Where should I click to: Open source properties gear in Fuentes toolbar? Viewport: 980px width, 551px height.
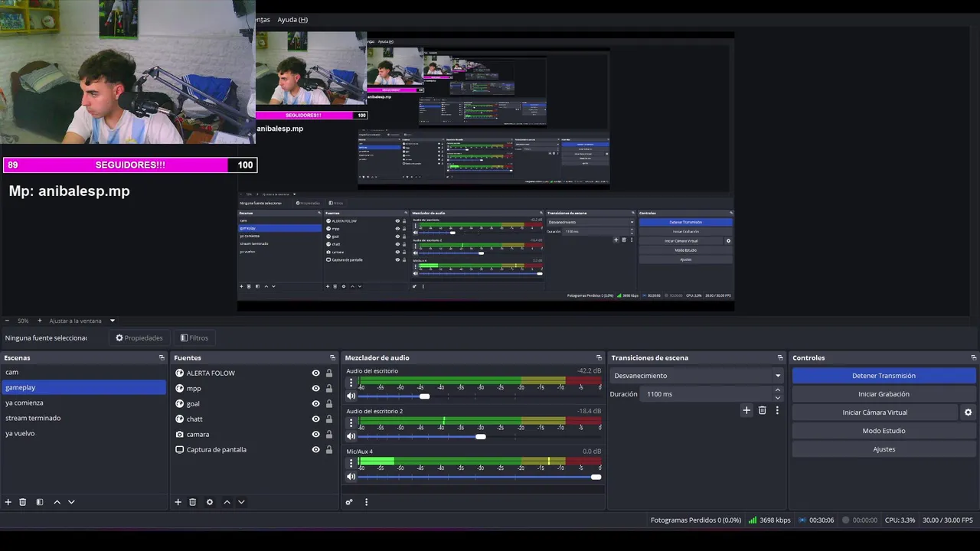coord(210,502)
